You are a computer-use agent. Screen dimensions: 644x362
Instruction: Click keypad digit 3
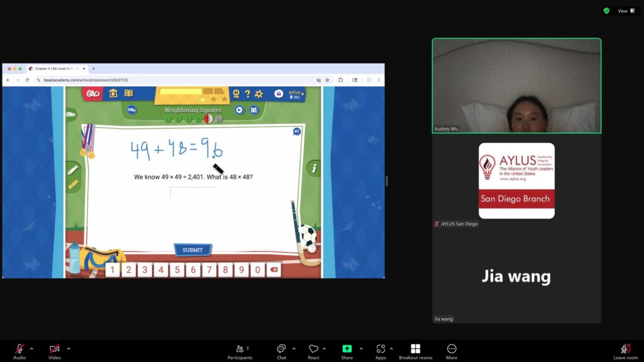click(x=145, y=270)
